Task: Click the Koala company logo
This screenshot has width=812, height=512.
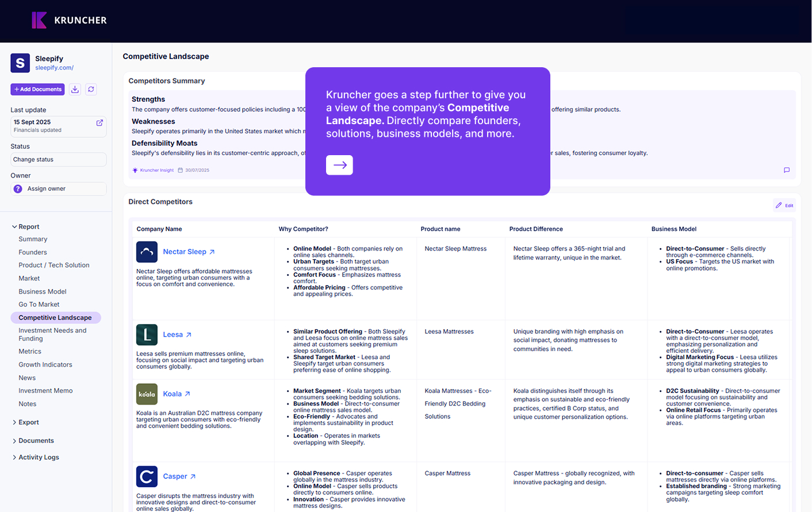Action: [x=147, y=394]
